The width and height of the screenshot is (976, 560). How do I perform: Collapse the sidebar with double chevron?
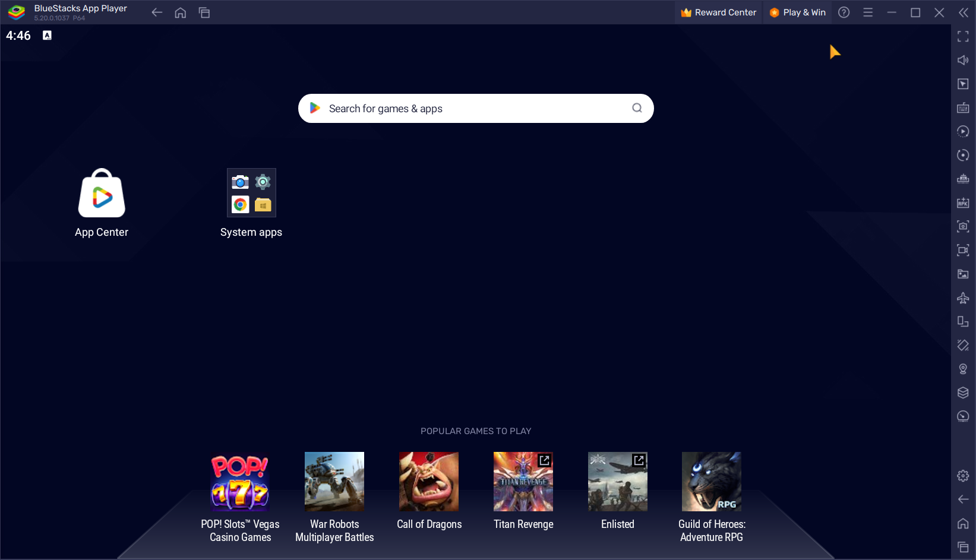coord(963,12)
